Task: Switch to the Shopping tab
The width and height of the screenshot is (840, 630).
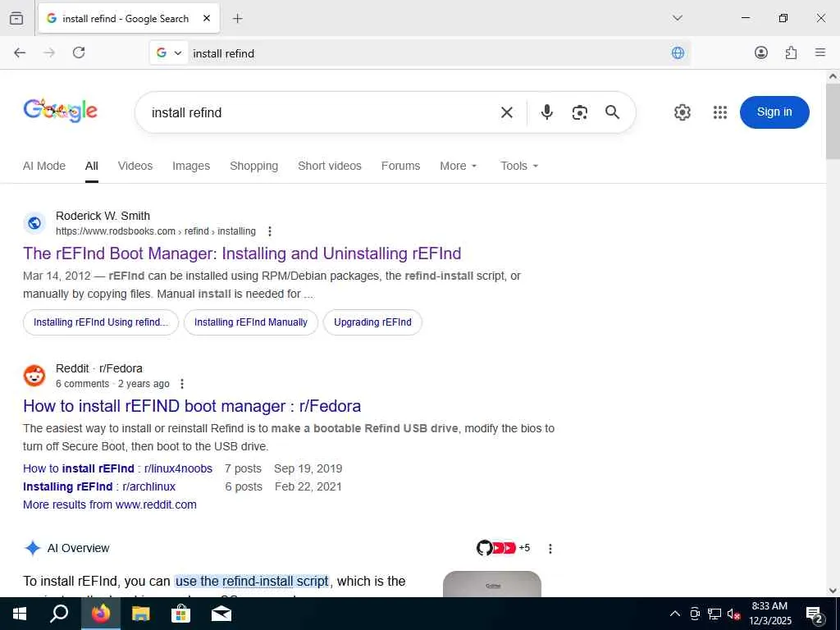Action: tap(254, 166)
